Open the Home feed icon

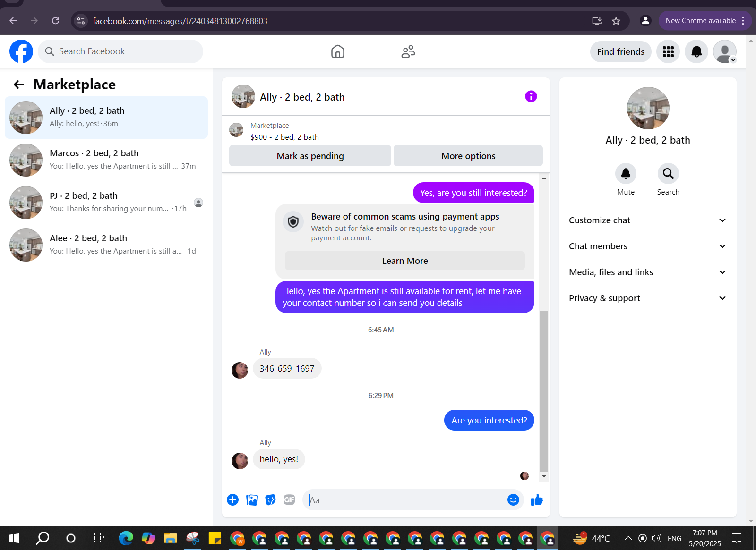338,51
